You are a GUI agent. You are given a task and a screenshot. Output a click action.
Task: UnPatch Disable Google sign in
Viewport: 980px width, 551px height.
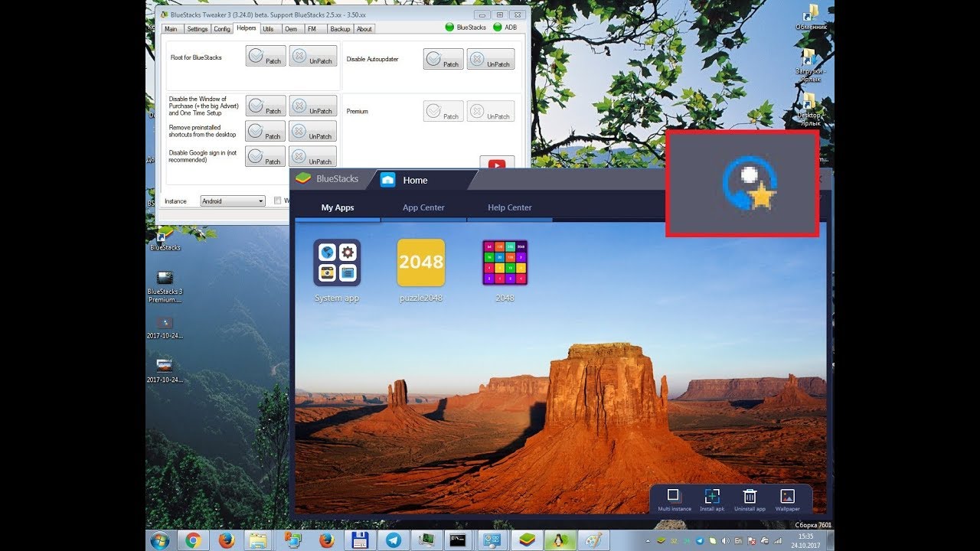[313, 156]
